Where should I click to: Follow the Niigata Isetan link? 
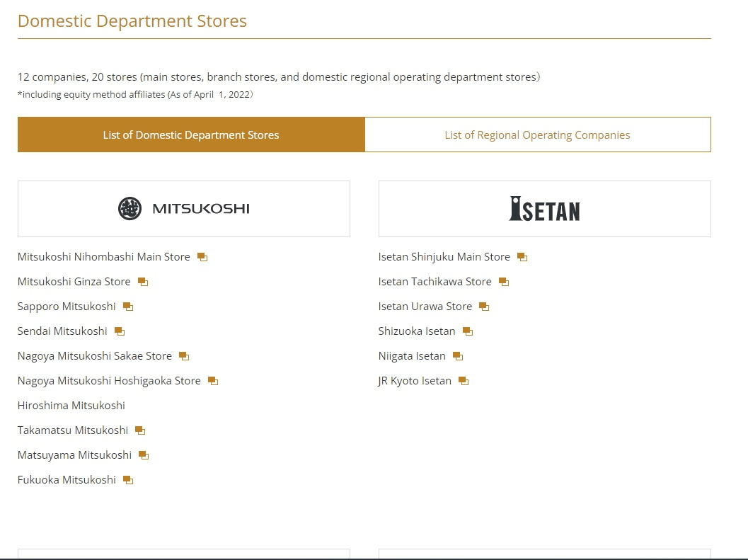412,356
